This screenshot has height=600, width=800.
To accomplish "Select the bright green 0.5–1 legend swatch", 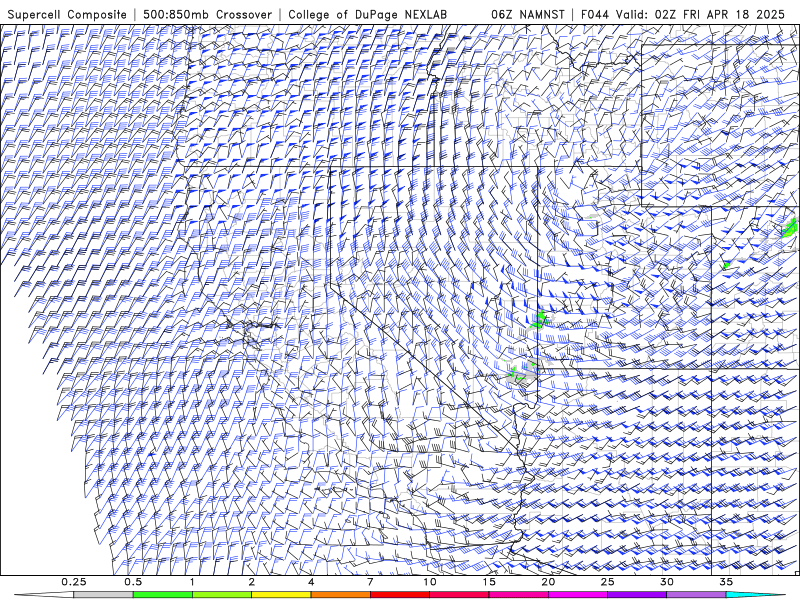I will pos(163,595).
